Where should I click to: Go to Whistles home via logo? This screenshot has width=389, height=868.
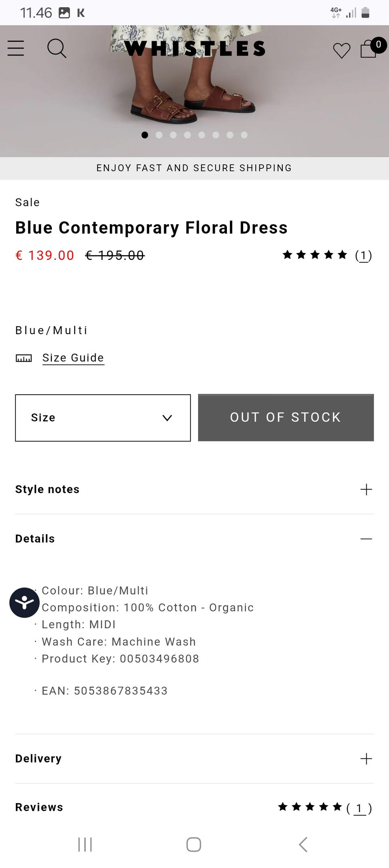pyautogui.click(x=194, y=49)
